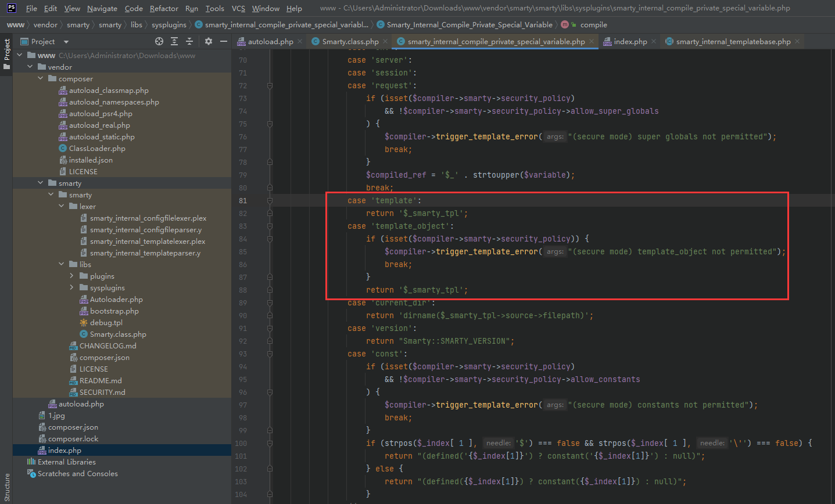Open the Structure tool window side tab

click(6, 488)
